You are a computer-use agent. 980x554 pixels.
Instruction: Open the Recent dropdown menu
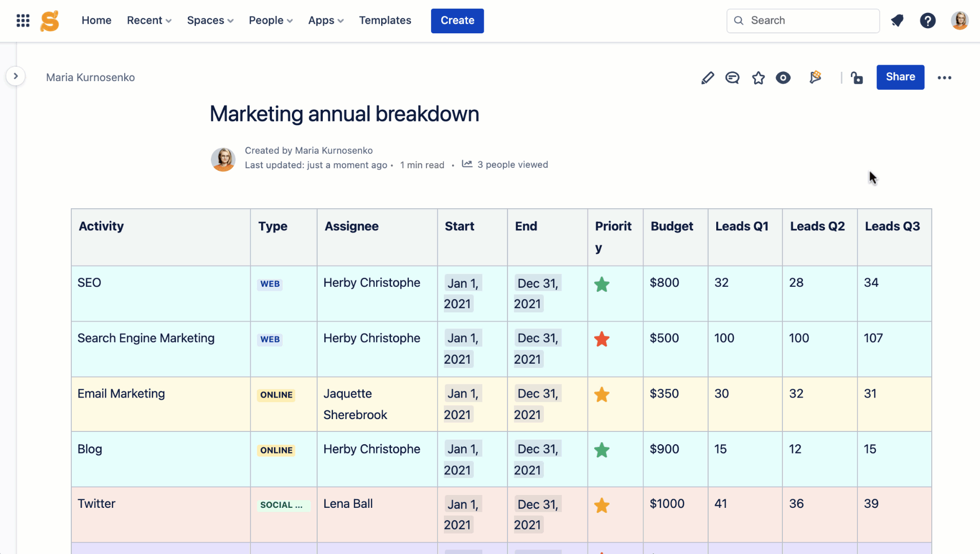tap(149, 21)
